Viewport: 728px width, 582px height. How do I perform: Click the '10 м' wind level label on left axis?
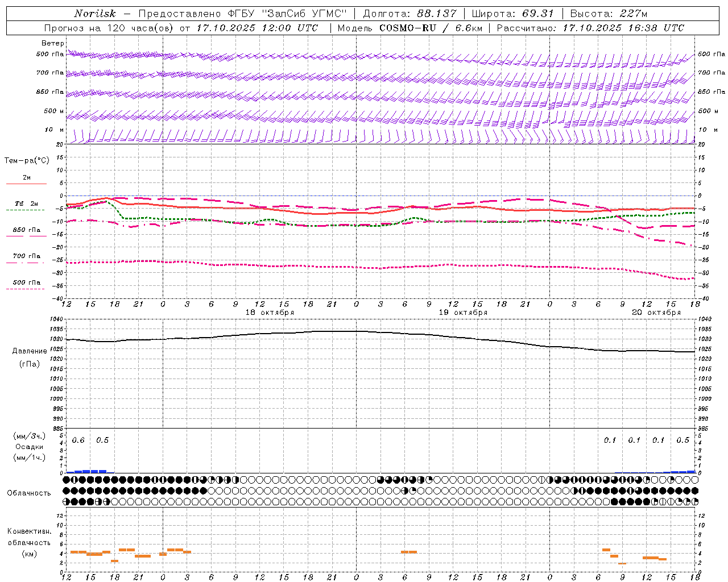pyautogui.click(x=54, y=130)
